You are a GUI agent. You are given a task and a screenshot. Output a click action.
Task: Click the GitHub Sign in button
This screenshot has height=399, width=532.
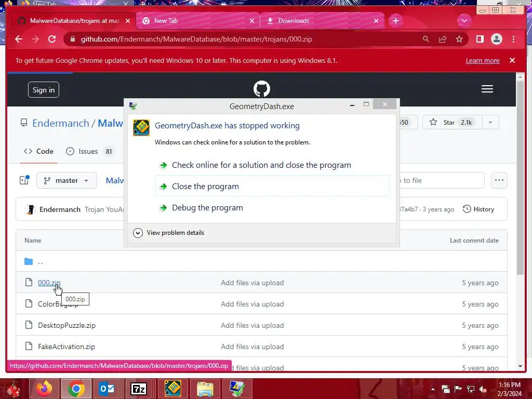point(44,89)
